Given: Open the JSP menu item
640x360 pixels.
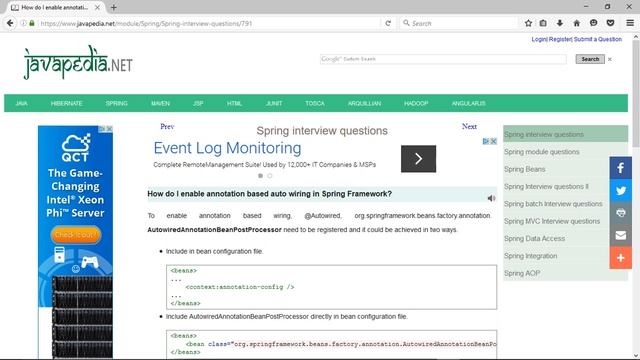Looking at the screenshot, I should pyautogui.click(x=198, y=103).
